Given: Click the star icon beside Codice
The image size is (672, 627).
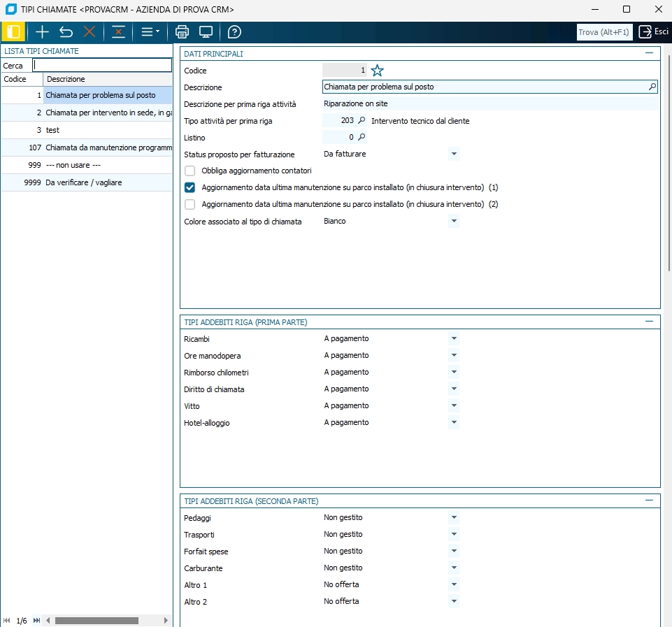Looking at the screenshot, I should pyautogui.click(x=378, y=71).
